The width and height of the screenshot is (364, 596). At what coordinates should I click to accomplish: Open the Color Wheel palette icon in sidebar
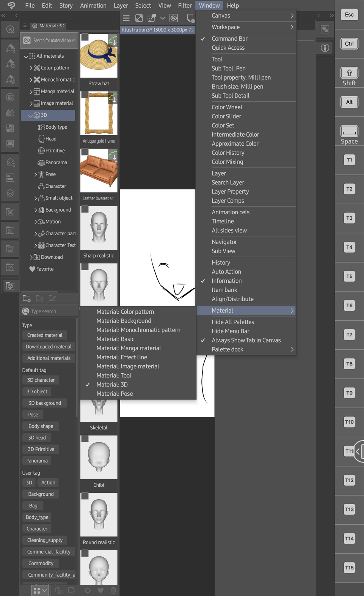point(10,97)
